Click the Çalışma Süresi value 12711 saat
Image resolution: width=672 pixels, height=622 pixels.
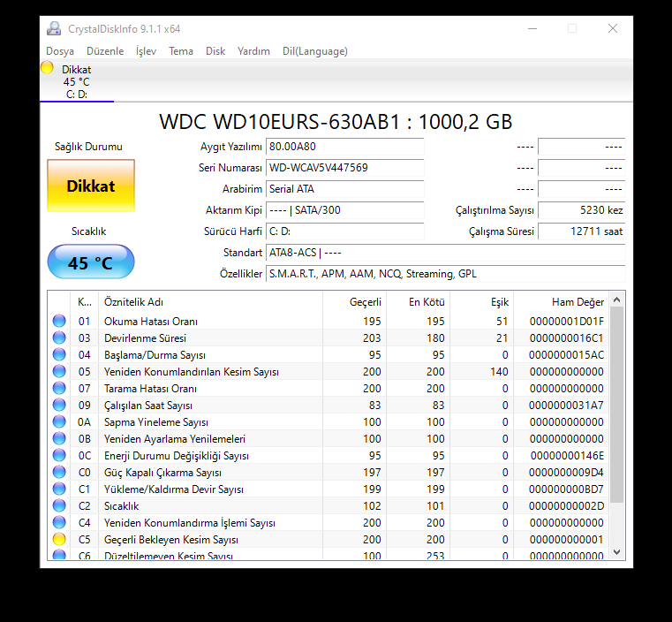coord(582,231)
